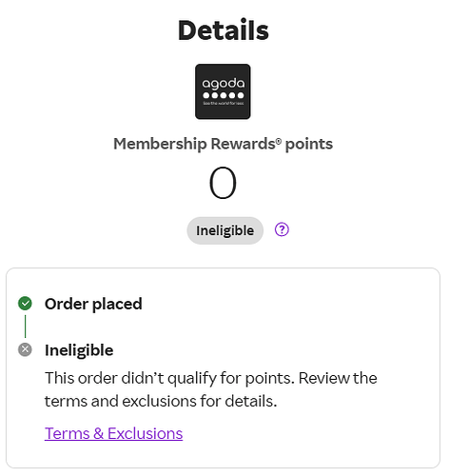This screenshot has width=469, height=476.
Task: Click the Ineligible status badge
Action: pos(225,230)
